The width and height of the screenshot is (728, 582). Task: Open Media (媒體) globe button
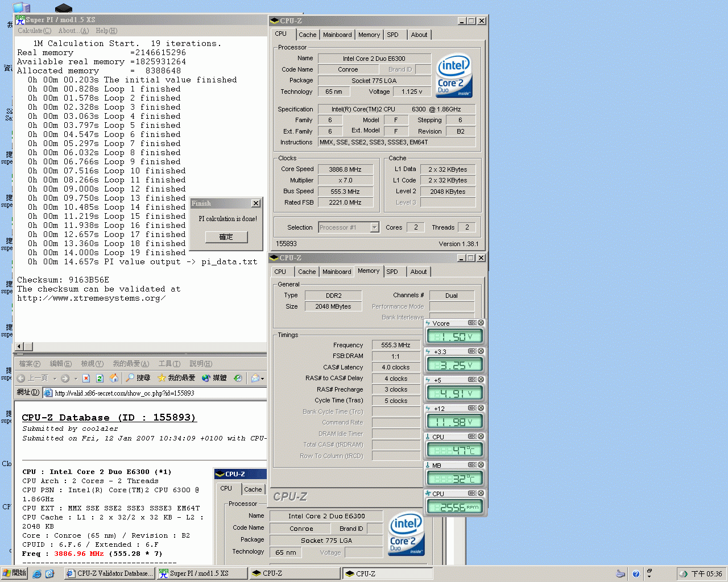coord(214,378)
